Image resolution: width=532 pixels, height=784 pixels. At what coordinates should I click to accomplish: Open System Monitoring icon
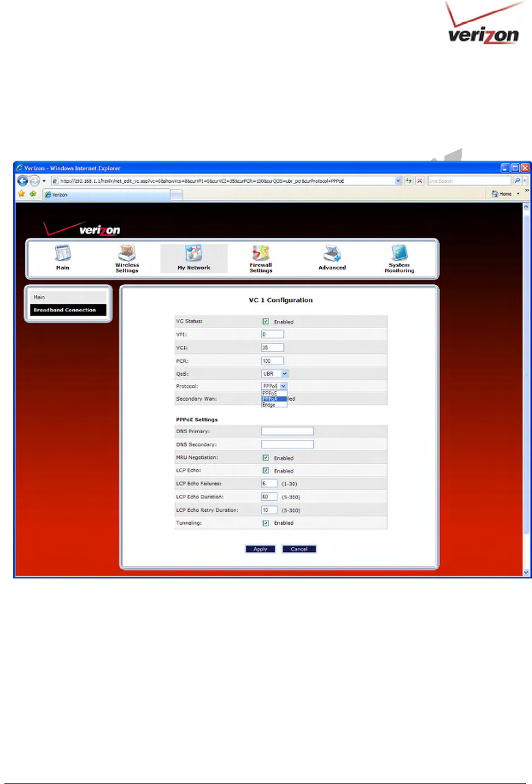click(x=399, y=253)
